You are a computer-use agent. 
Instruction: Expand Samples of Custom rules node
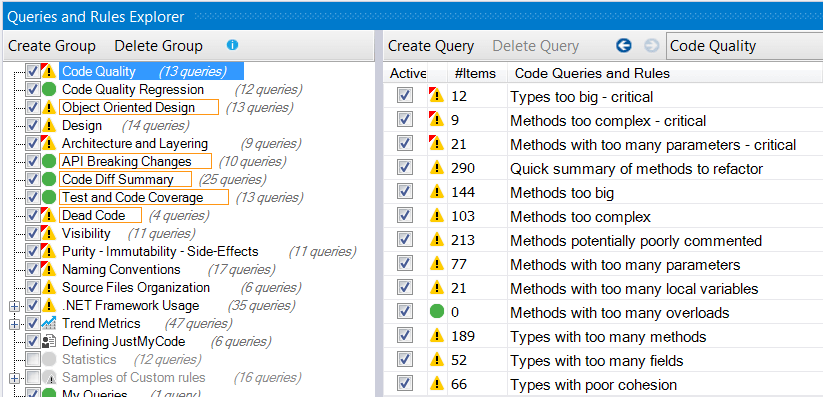14,378
